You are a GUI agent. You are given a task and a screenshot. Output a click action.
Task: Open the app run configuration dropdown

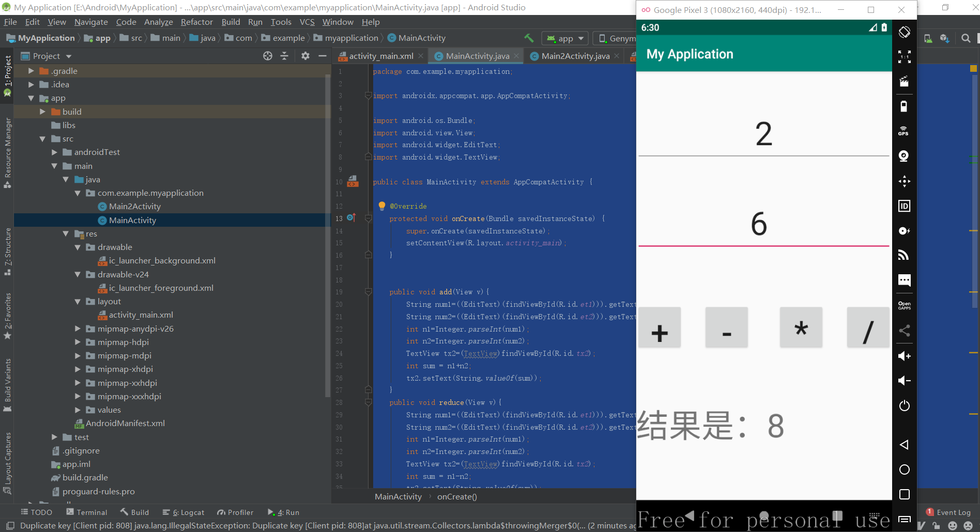[x=565, y=38]
